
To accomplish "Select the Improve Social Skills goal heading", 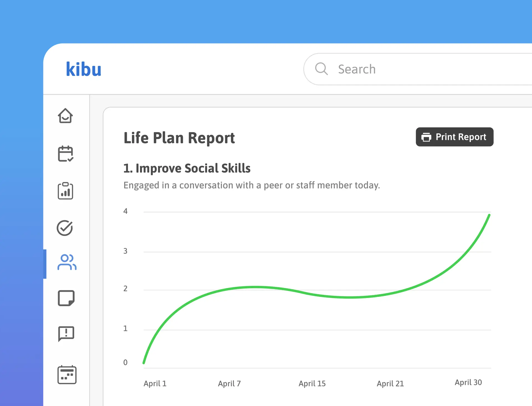I will [x=187, y=168].
